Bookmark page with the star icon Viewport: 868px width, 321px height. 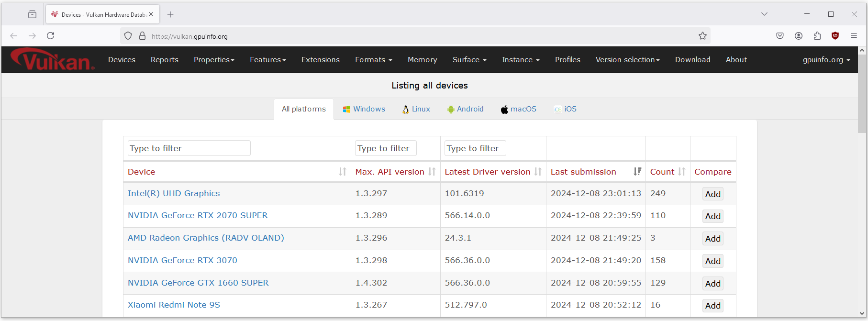[x=702, y=36]
